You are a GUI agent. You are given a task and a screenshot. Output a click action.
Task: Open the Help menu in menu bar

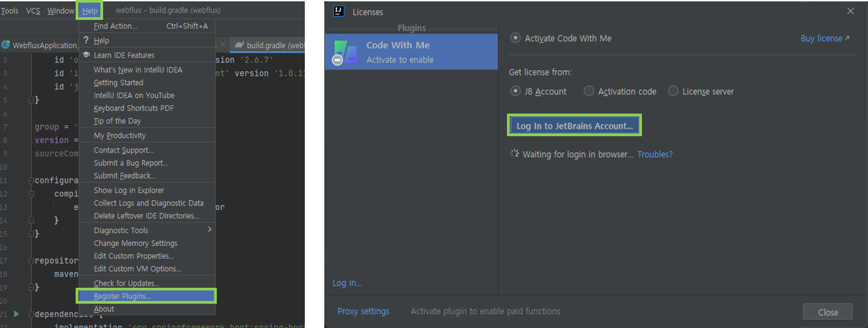(90, 11)
